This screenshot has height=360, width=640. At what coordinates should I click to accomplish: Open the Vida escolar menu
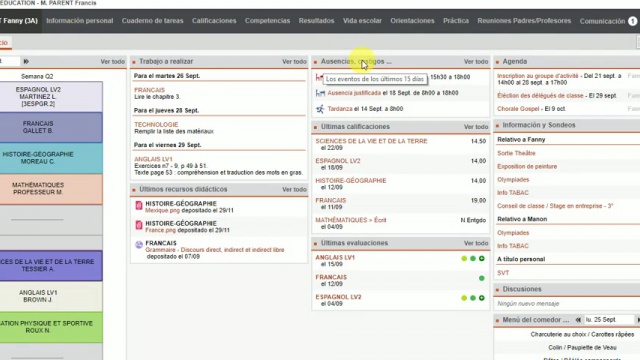(x=362, y=21)
